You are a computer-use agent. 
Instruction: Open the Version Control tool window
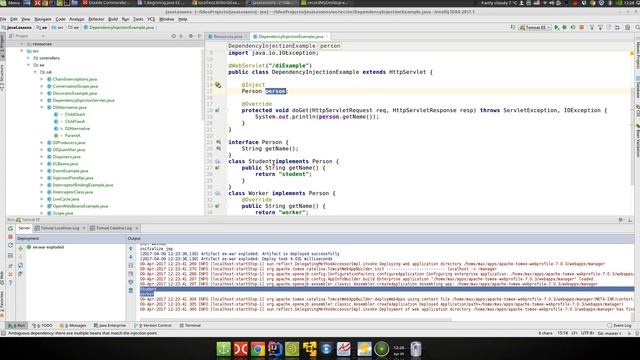[x=153, y=326]
